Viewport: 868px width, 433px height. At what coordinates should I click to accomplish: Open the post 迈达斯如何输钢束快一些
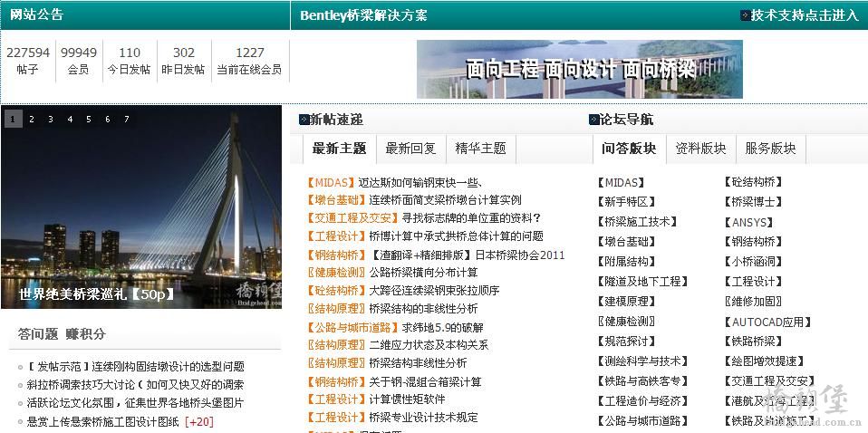(x=421, y=183)
